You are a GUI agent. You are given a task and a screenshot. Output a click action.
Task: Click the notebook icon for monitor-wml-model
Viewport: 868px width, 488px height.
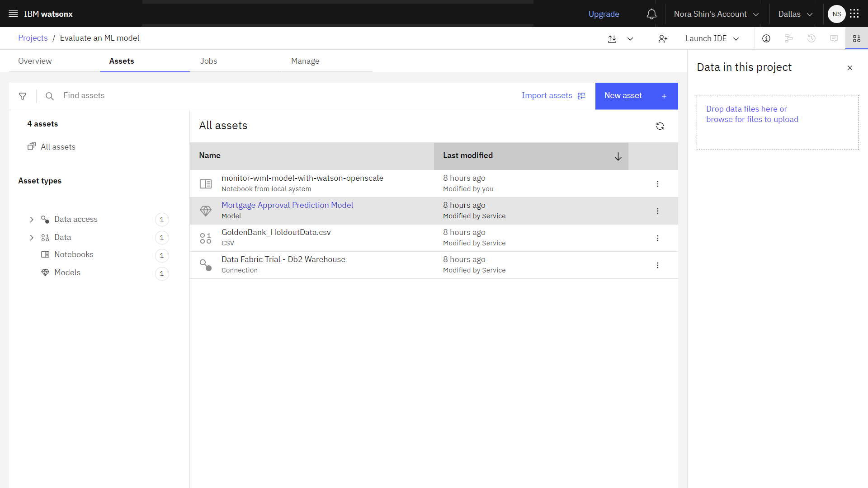[206, 183]
